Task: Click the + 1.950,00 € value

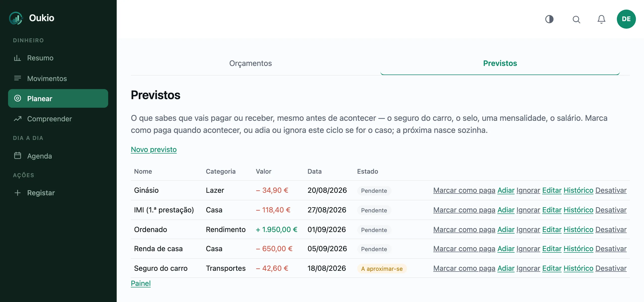Action: click(276, 230)
